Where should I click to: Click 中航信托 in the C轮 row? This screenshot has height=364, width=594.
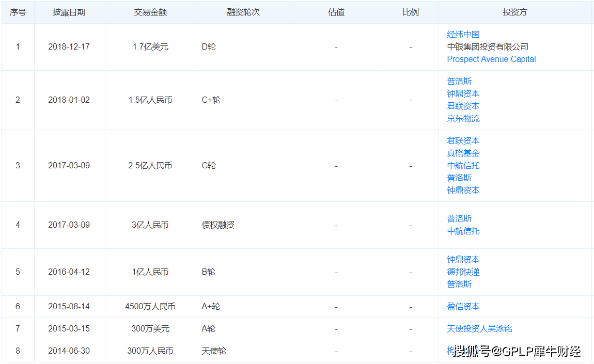coord(463,166)
